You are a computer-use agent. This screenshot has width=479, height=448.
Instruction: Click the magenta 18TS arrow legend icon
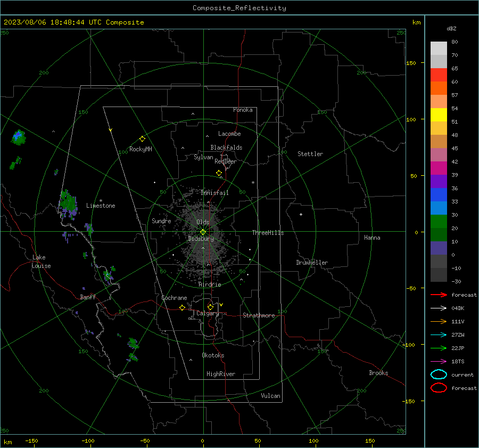(439, 362)
